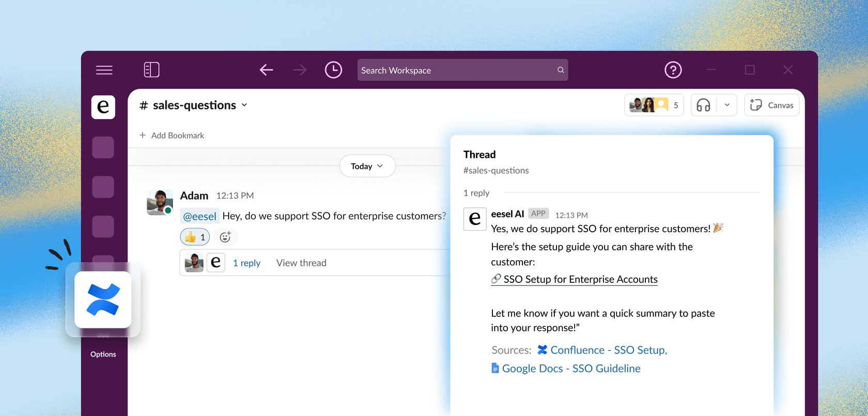Start a huddle with headphones icon

(703, 105)
